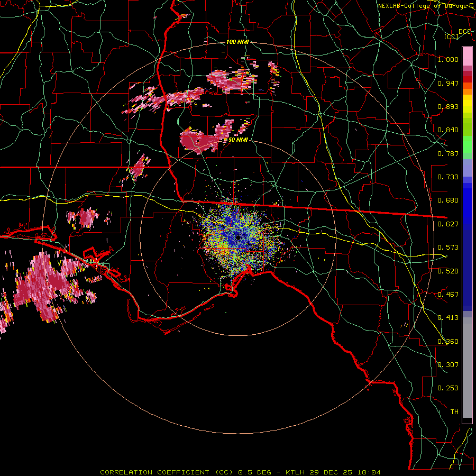This screenshot has width=476, height=476.
Task: Click the 0.253 scale value
Action: 448,388
